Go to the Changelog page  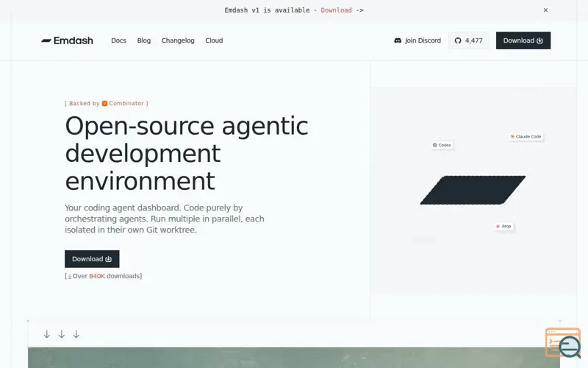coord(178,40)
